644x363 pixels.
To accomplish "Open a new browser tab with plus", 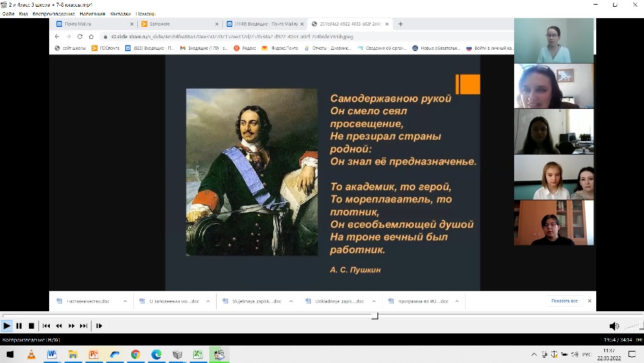I will (x=400, y=24).
